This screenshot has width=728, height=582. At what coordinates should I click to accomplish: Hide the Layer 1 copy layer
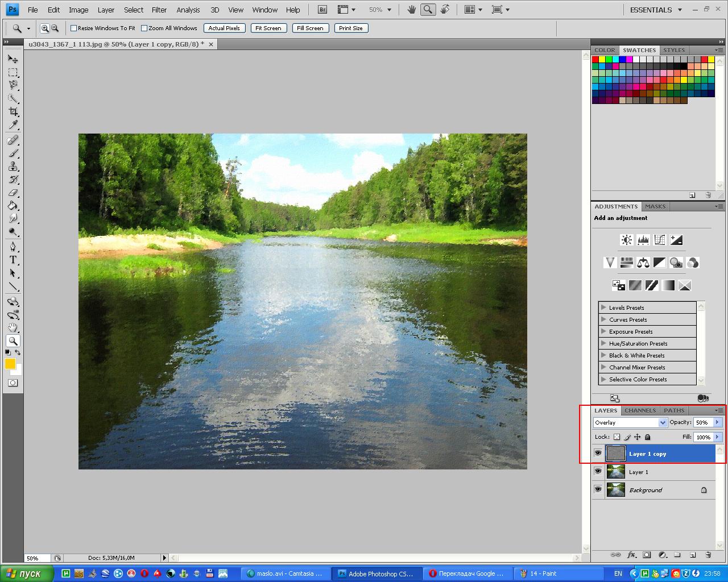(598, 453)
